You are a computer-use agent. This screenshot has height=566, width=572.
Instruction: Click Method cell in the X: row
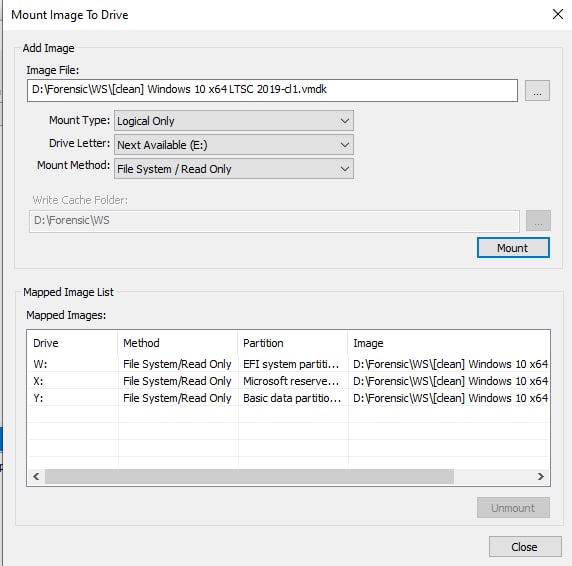click(x=178, y=381)
